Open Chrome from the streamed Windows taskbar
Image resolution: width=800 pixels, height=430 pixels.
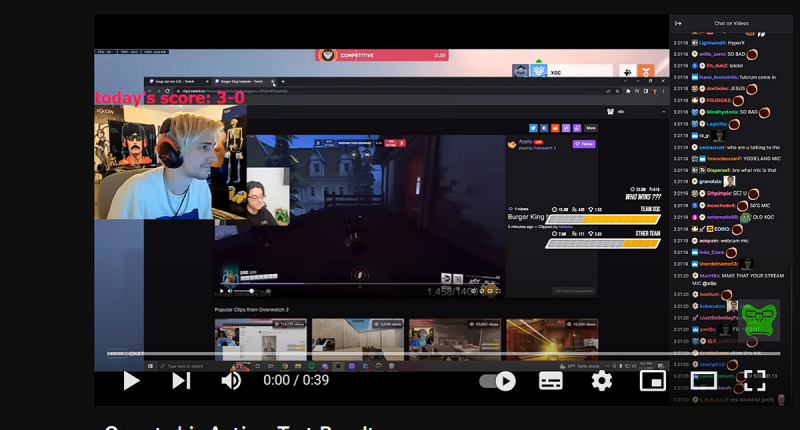(285, 366)
